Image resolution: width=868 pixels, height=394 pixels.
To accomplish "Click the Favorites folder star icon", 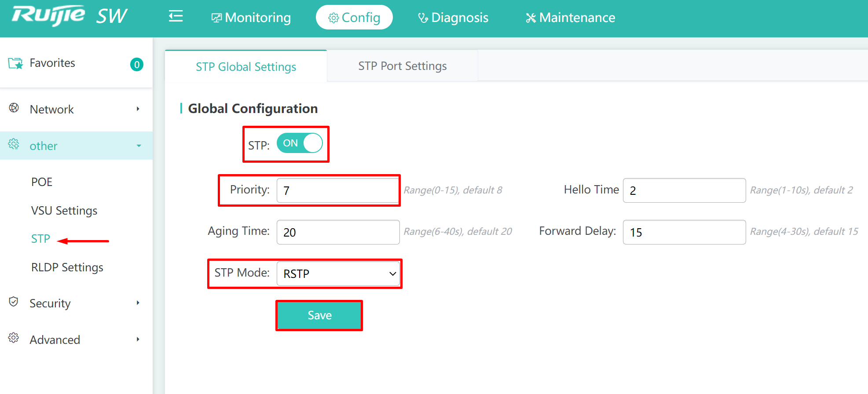I will (x=15, y=63).
